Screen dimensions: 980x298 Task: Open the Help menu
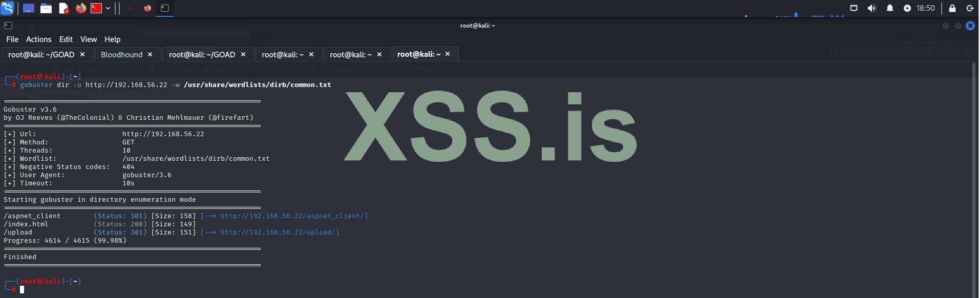coord(113,39)
